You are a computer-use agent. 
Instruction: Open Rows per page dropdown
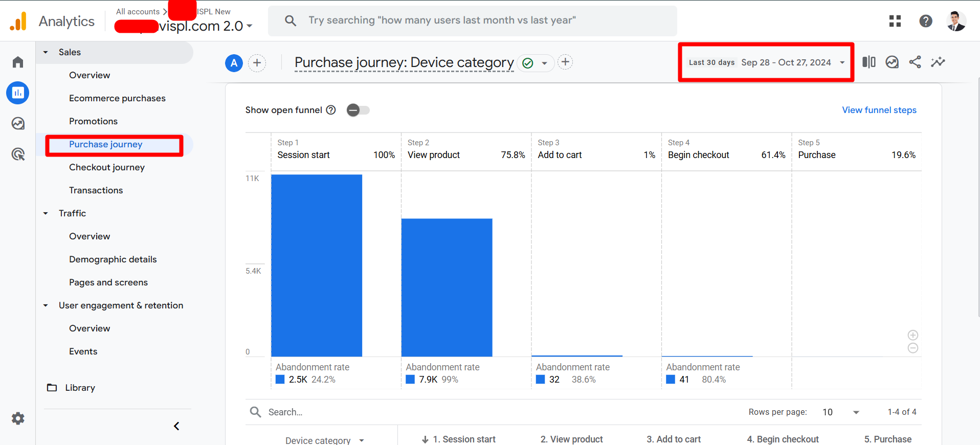pos(840,412)
